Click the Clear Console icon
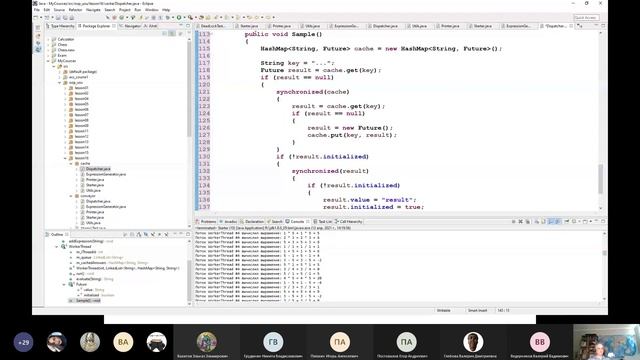The width and height of the screenshot is (640, 360). (536, 221)
